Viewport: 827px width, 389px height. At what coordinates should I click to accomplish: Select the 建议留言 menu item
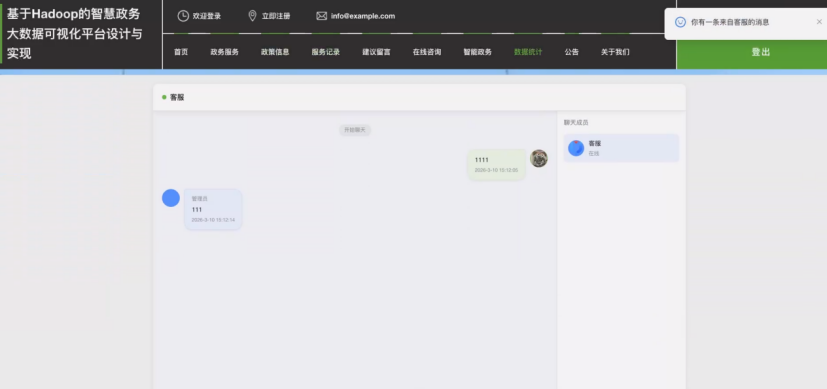click(377, 52)
